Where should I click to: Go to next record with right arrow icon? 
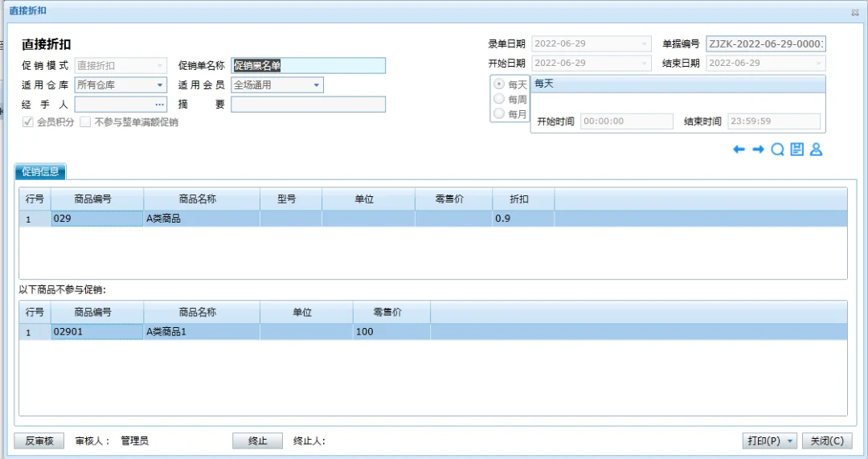(758, 150)
